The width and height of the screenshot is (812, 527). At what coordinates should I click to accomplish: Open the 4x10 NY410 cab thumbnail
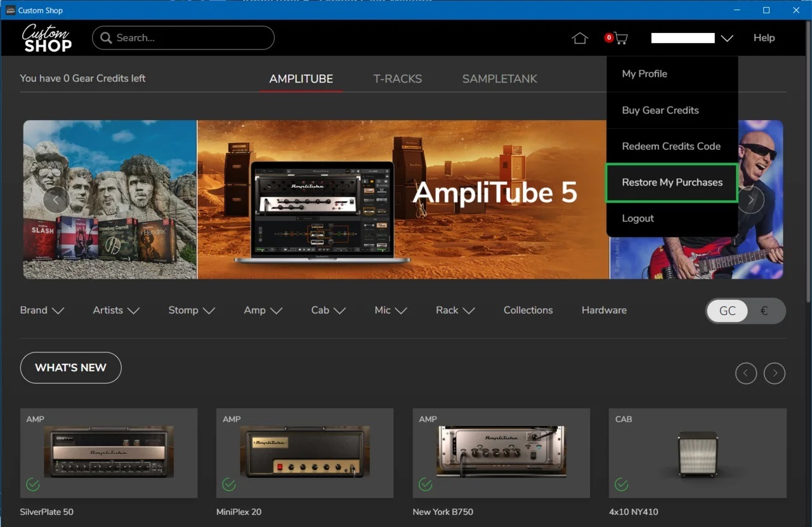click(697, 454)
